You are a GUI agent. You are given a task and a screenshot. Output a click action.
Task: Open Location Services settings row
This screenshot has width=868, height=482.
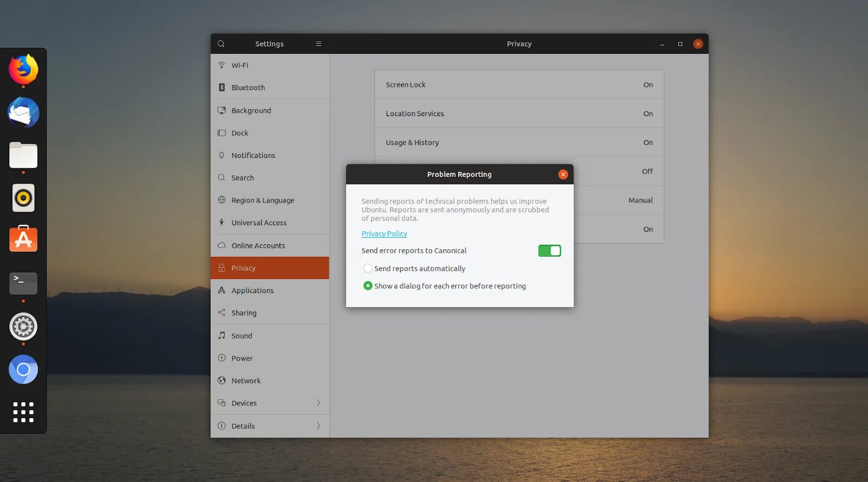pyautogui.click(x=519, y=113)
